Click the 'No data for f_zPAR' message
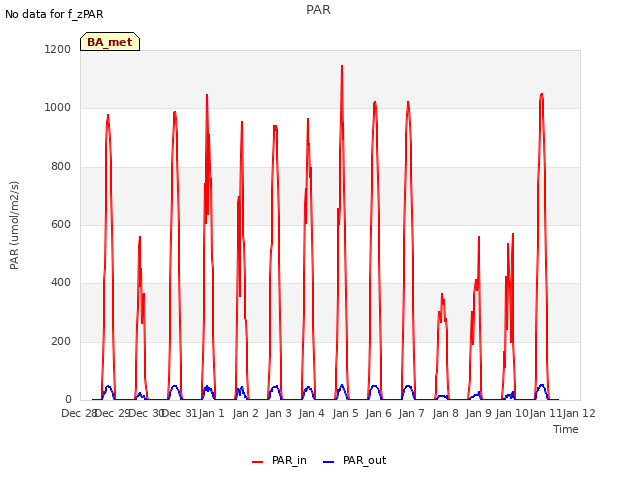 54,14
